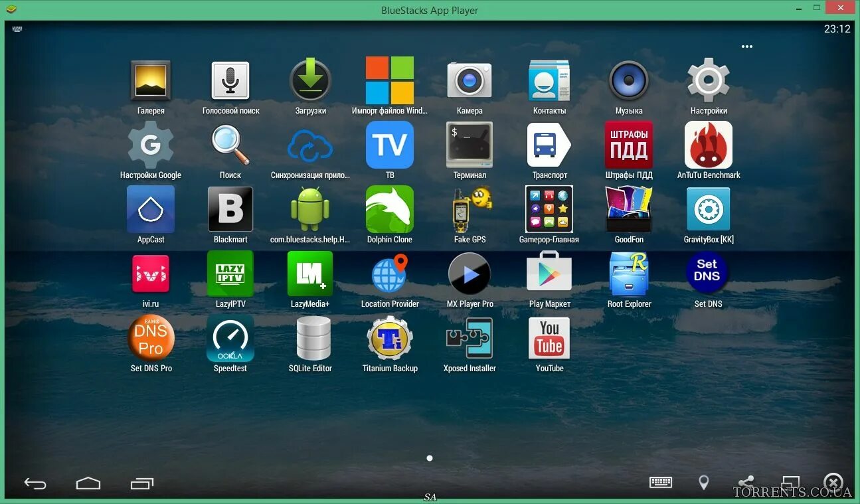Click the home screen page indicator dot
Screen dimensions: 860x504
pyautogui.click(x=430, y=458)
